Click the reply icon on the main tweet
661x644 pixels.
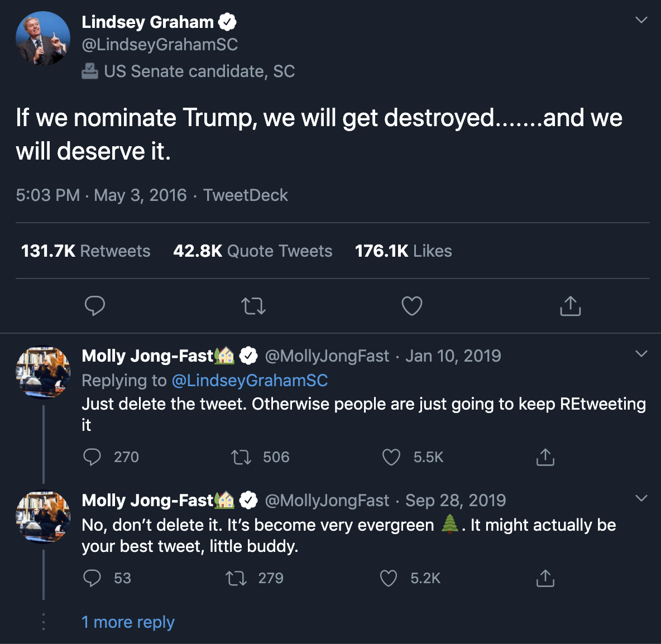pos(95,305)
